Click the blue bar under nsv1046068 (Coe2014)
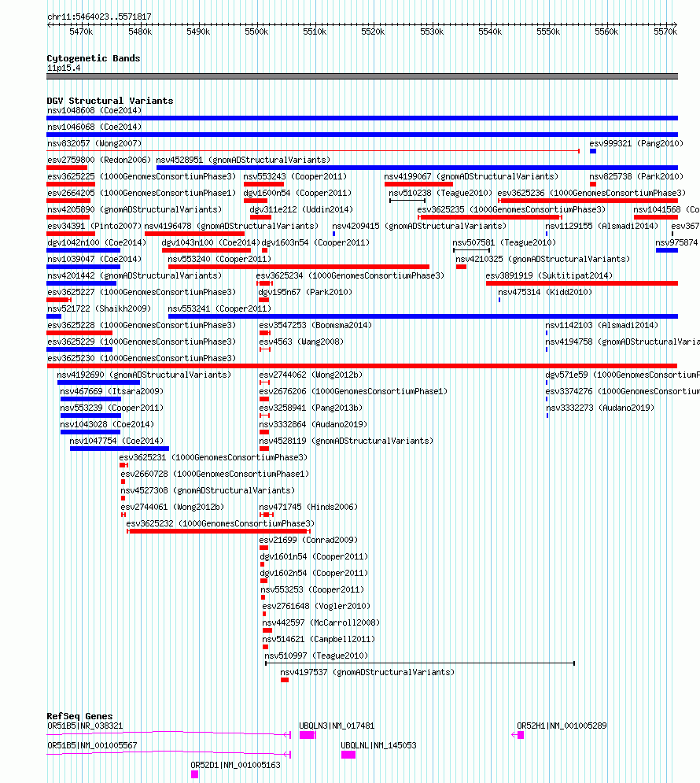Screen dimensions: 700x783 362,135
